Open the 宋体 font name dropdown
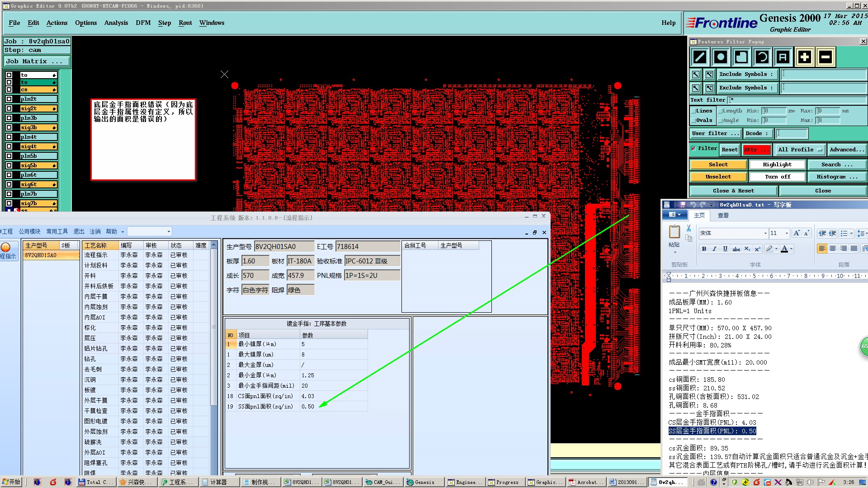This screenshot has width=868, height=488. (x=765, y=233)
